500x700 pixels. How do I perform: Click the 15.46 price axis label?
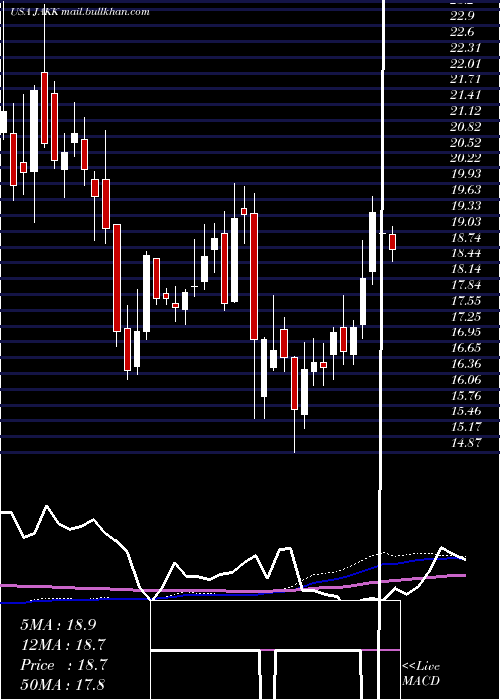coord(465,411)
